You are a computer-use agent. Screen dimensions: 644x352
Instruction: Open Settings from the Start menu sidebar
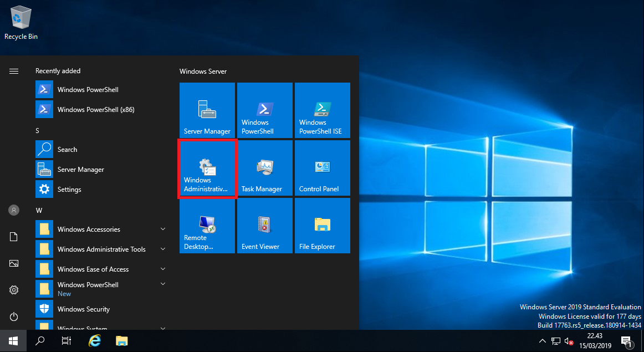(x=14, y=290)
